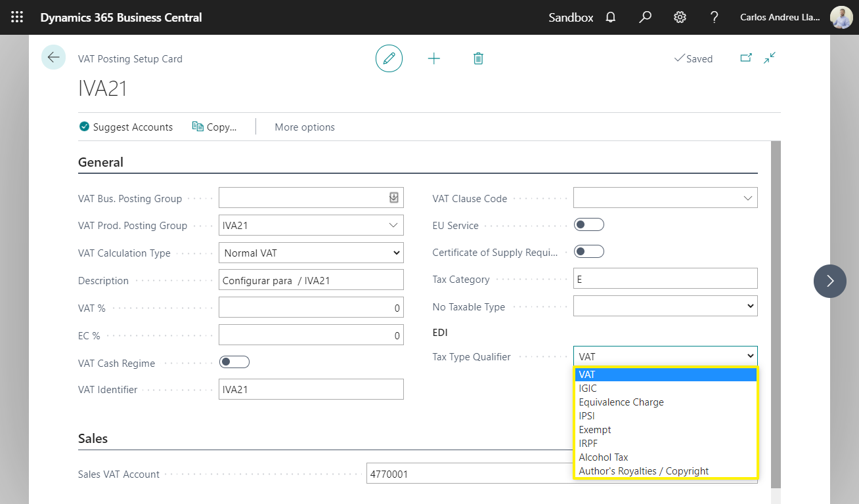Screen dimensions: 859x504
Task: Toggle the VAT Cash Regime switch
Action: click(234, 362)
